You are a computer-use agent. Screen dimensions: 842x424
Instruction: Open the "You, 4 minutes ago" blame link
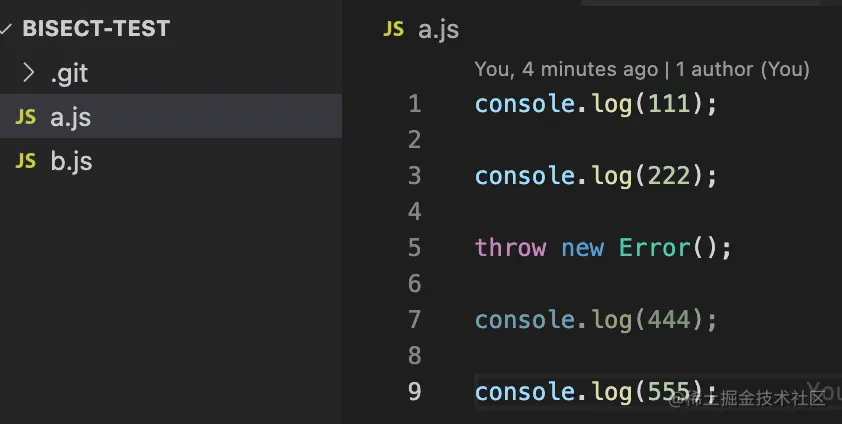(566, 69)
